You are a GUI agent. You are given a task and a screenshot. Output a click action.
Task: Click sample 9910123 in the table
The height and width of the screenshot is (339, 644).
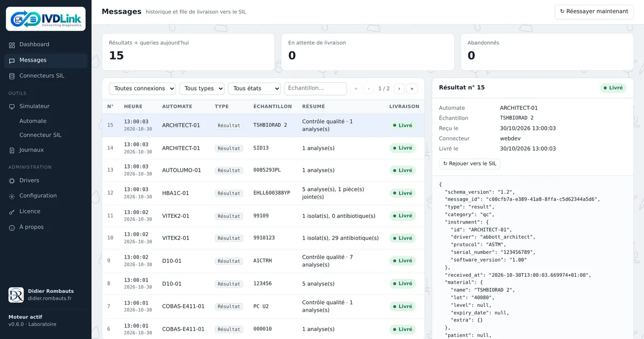tap(264, 238)
